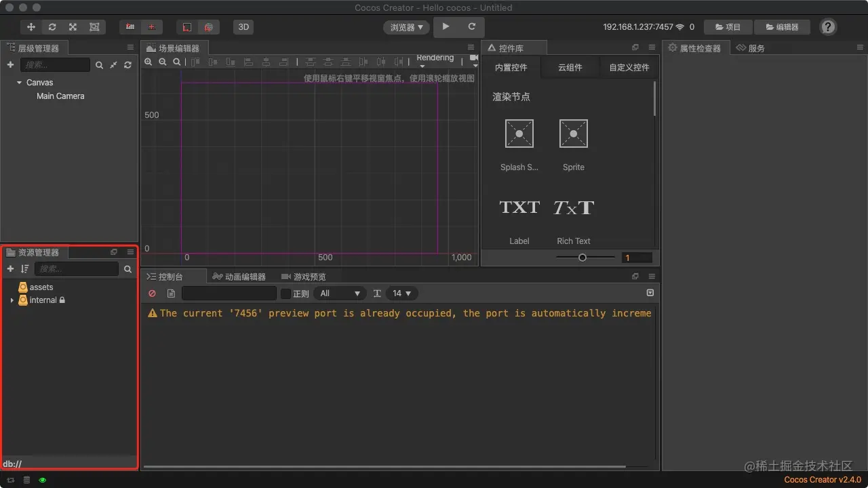Viewport: 868px width, 488px height.
Task: Toggle the 3D view mode button
Action: [x=243, y=27]
